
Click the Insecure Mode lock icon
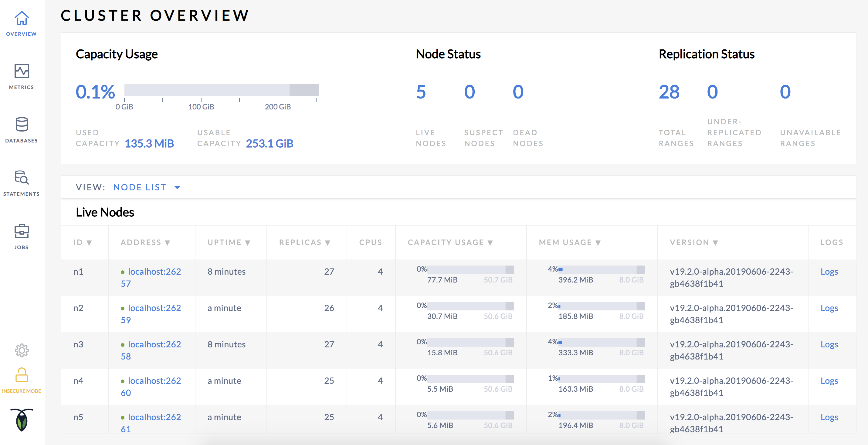click(x=21, y=375)
